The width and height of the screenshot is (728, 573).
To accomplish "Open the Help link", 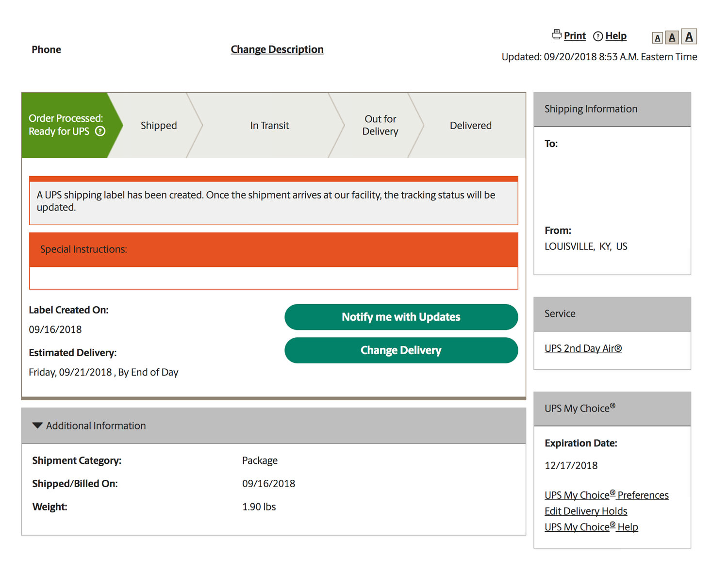I will point(616,36).
